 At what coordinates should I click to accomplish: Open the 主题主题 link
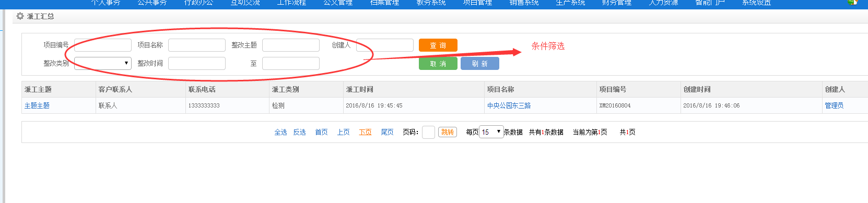tap(37, 105)
